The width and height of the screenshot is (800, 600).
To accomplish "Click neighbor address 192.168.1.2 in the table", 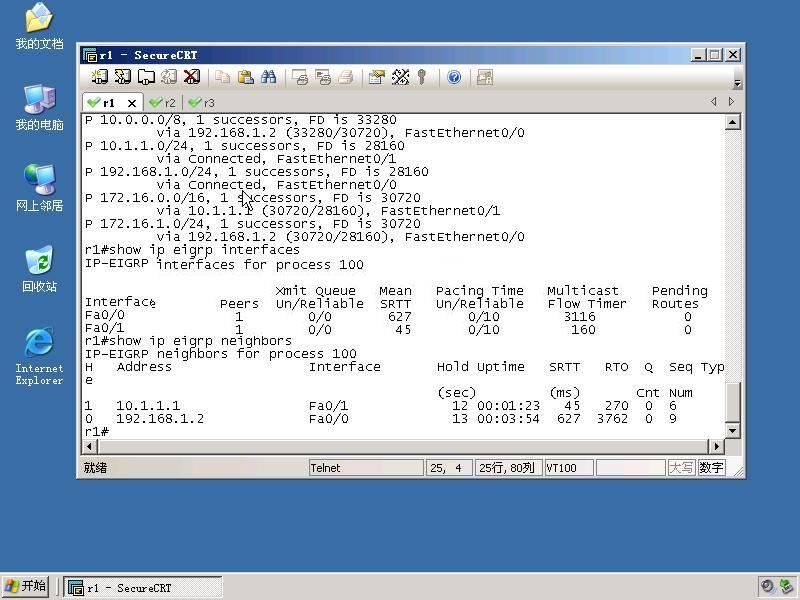I will point(160,419).
